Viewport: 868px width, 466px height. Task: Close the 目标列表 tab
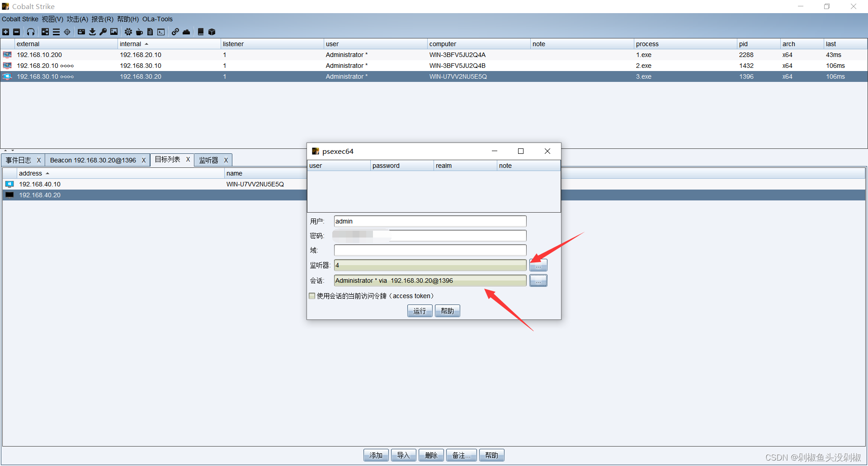(188, 159)
